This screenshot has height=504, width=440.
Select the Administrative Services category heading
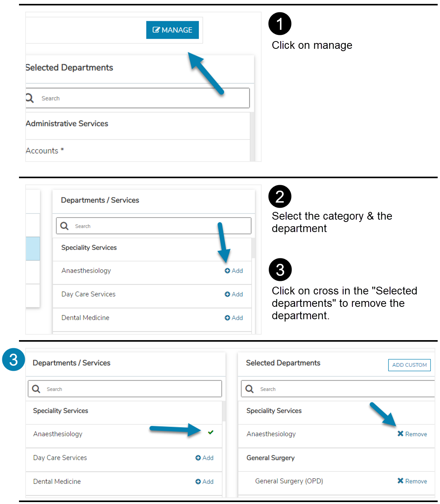[67, 124]
